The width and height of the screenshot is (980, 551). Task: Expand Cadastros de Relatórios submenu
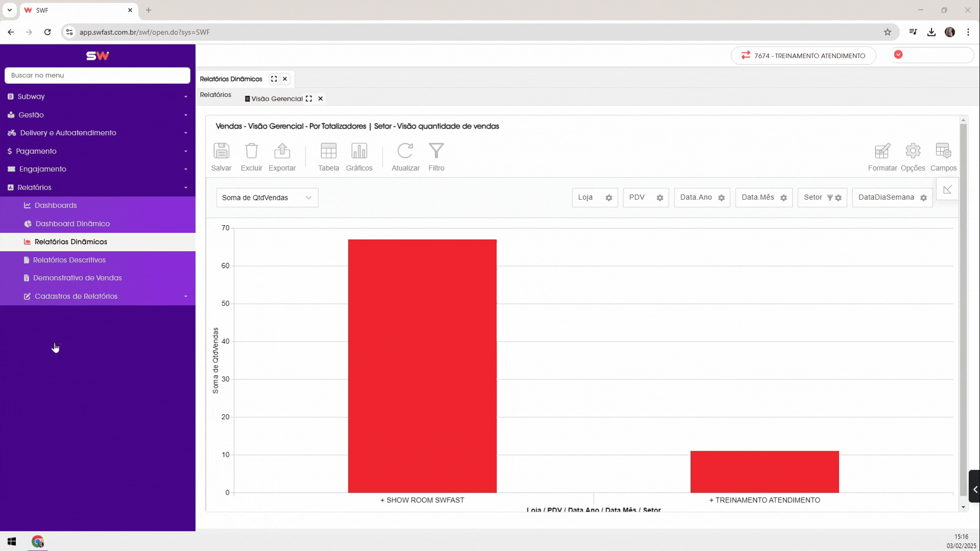click(98, 296)
